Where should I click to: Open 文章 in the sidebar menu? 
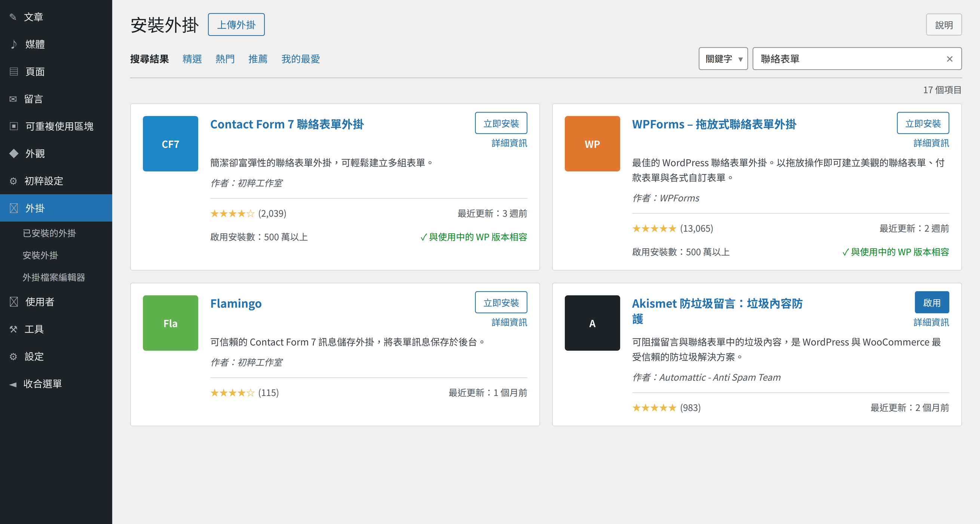(56, 17)
